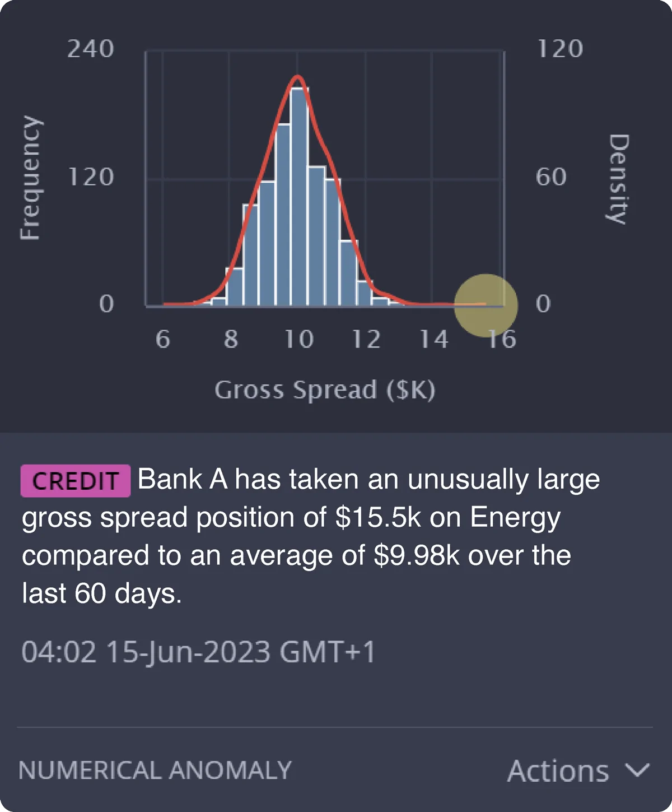Image resolution: width=672 pixels, height=812 pixels.
Task: Click the peak of the red density curve
Action: pyautogui.click(x=298, y=76)
